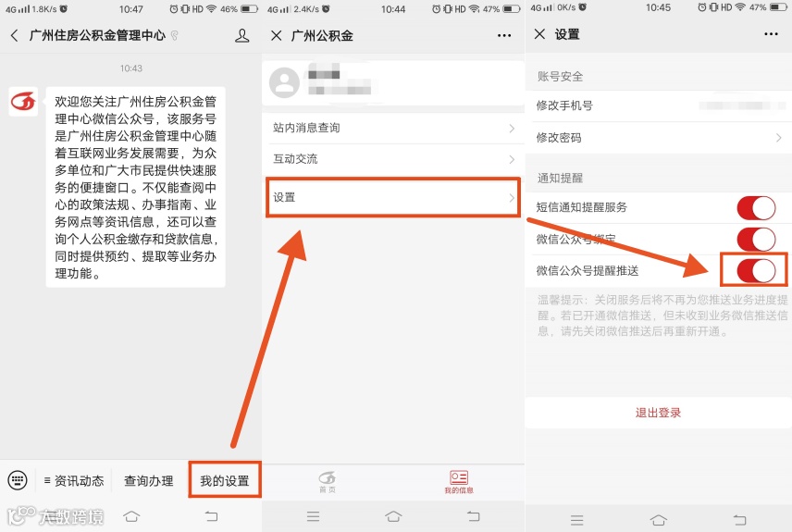Tap home nav icon in settings phone
The image size is (792, 532).
coord(659,520)
